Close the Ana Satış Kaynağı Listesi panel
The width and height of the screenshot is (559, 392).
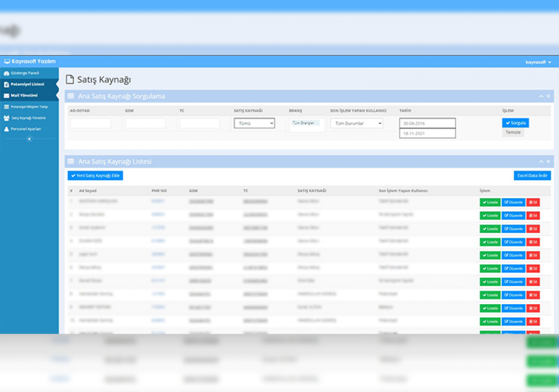click(548, 161)
